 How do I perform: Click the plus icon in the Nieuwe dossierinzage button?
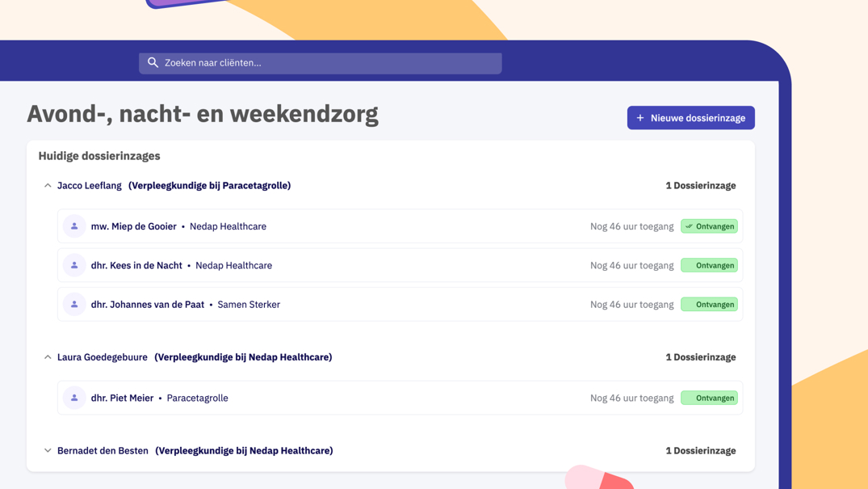(x=640, y=118)
